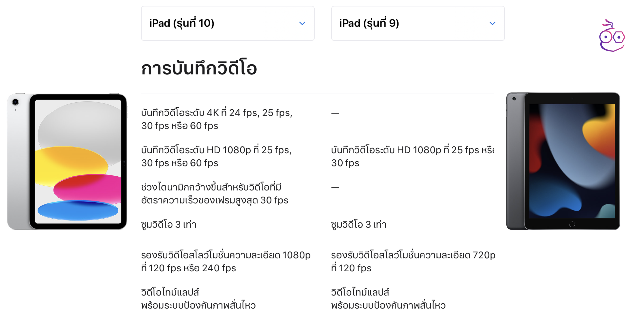Click chevron arrow in iPad (รุ่นที่ 10) selector

pos(302,23)
